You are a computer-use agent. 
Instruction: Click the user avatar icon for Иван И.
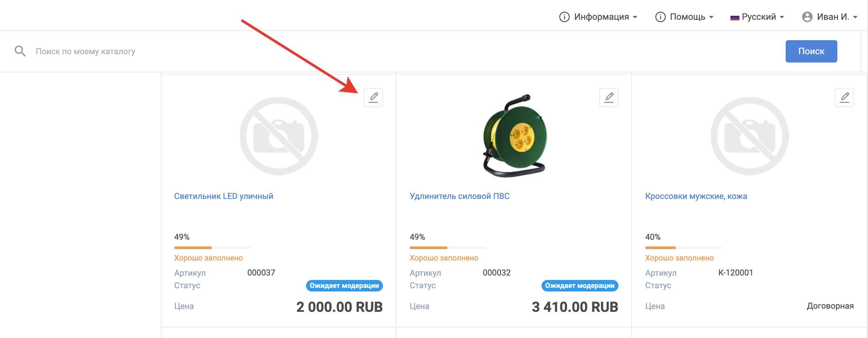(x=807, y=17)
